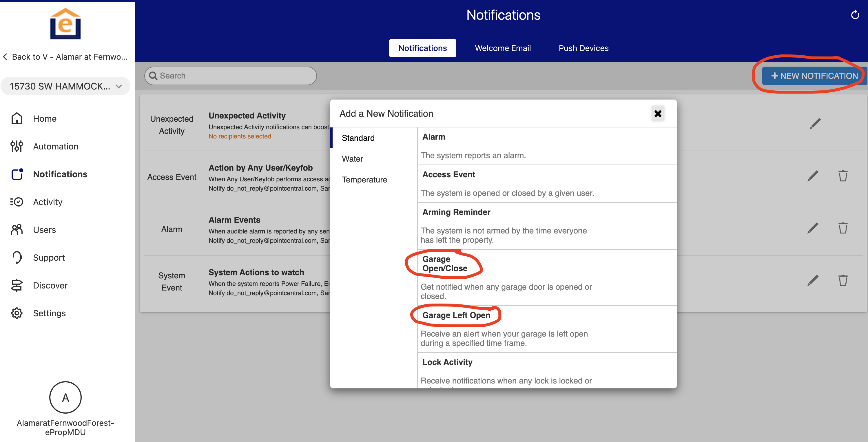
Task: Delete the Access Event notification
Action: 843,176
